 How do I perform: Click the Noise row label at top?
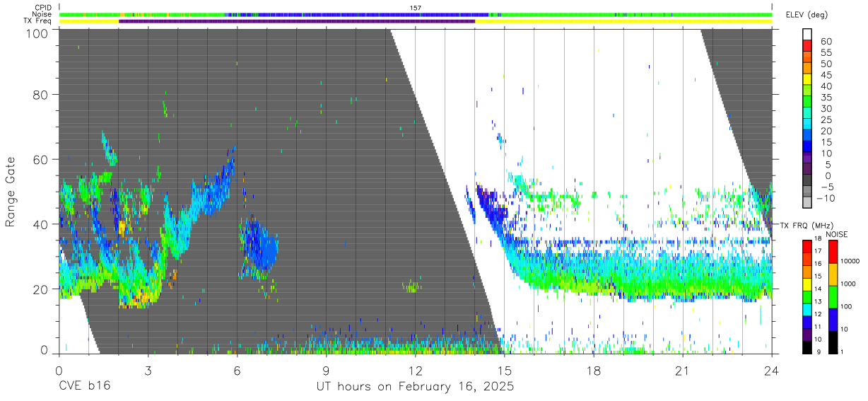click(42, 14)
